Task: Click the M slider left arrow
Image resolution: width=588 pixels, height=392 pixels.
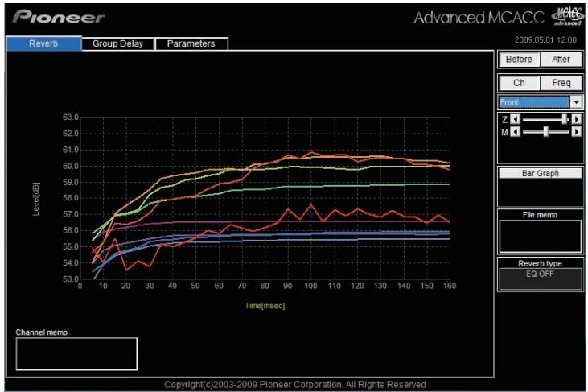Action: (x=516, y=132)
